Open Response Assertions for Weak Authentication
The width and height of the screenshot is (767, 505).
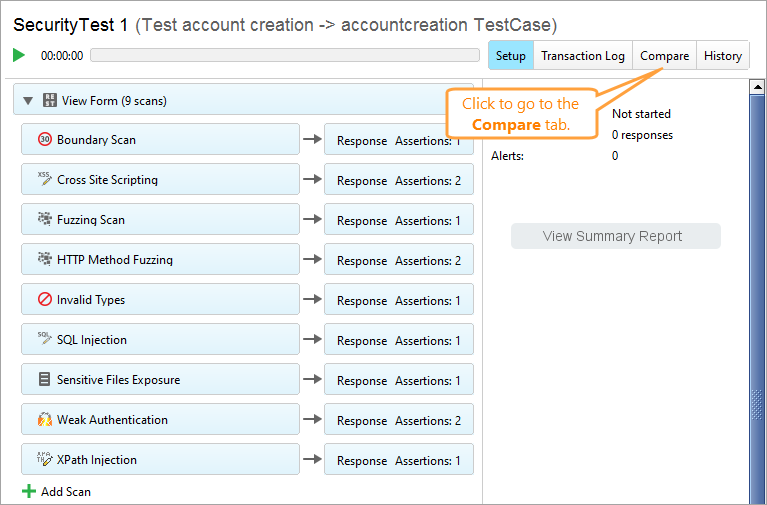tap(399, 420)
